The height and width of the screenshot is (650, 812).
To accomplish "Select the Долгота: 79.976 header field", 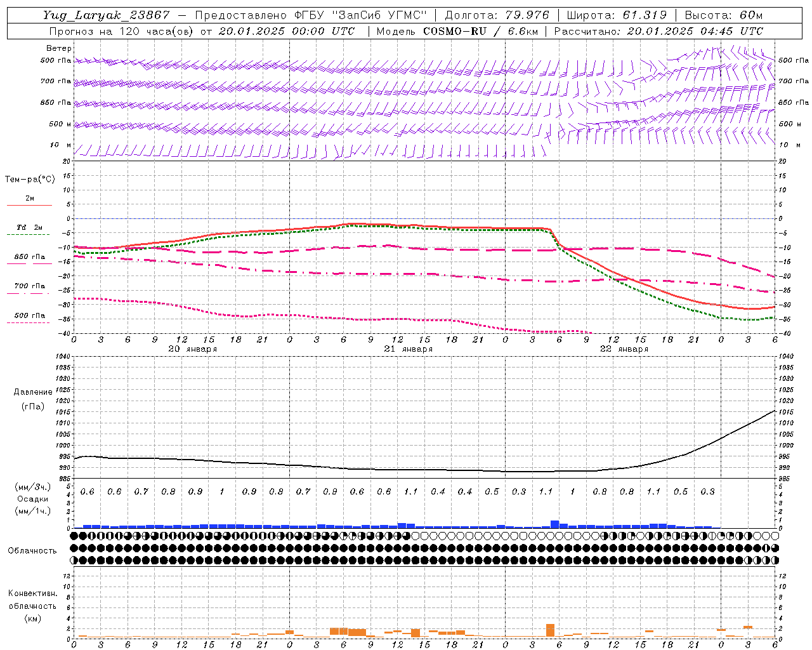I will click(x=497, y=15).
